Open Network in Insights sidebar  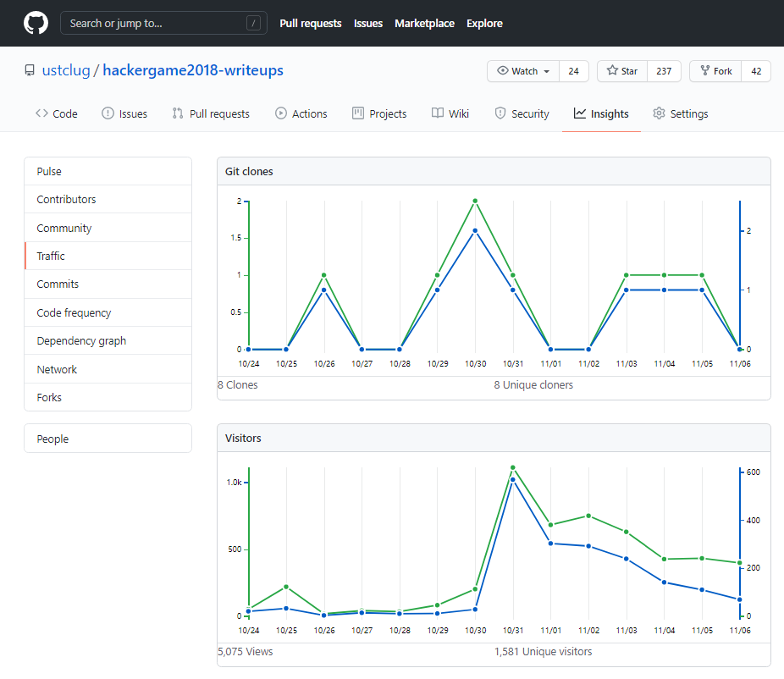pyautogui.click(x=108, y=369)
